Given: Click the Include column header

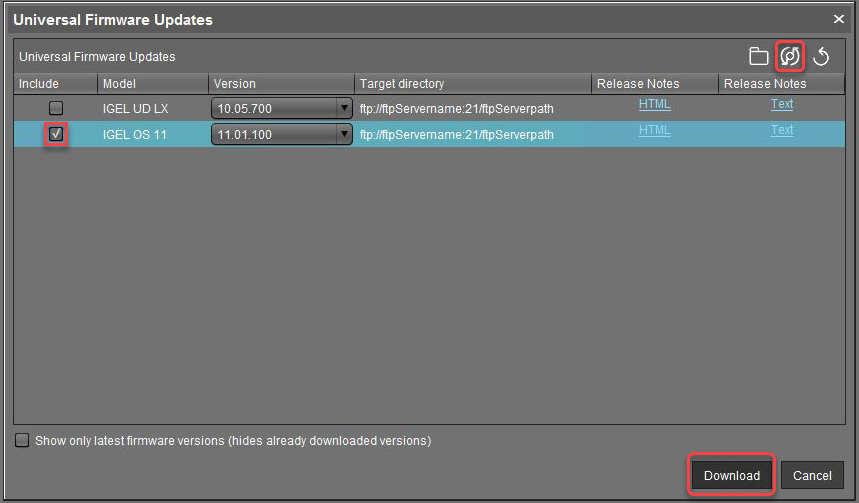Looking at the screenshot, I should tap(55, 84).
